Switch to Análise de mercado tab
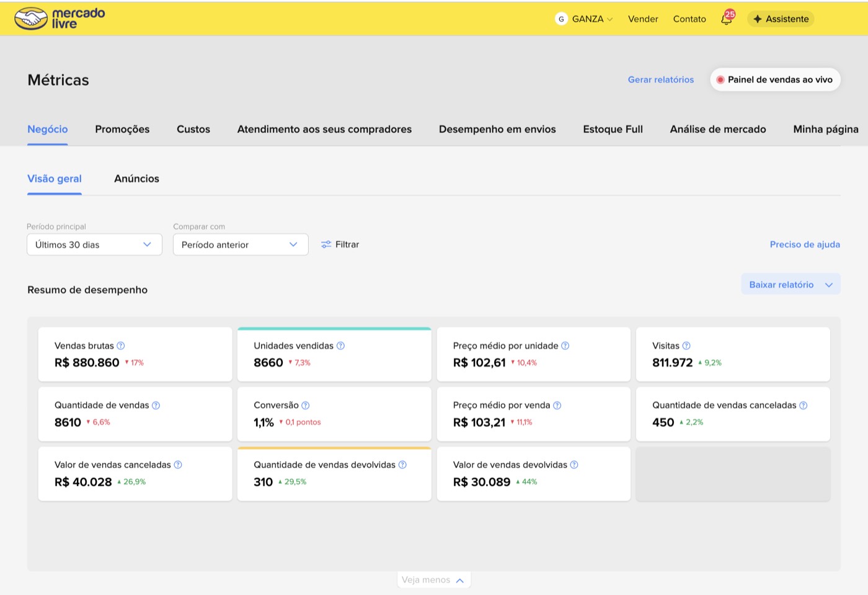The height and width of the screenshot is (595, 868). (x=718, y=129)
